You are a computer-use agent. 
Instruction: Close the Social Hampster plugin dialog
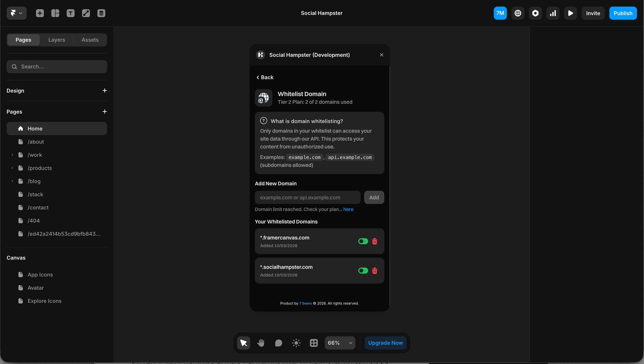(x=381, y=55)
